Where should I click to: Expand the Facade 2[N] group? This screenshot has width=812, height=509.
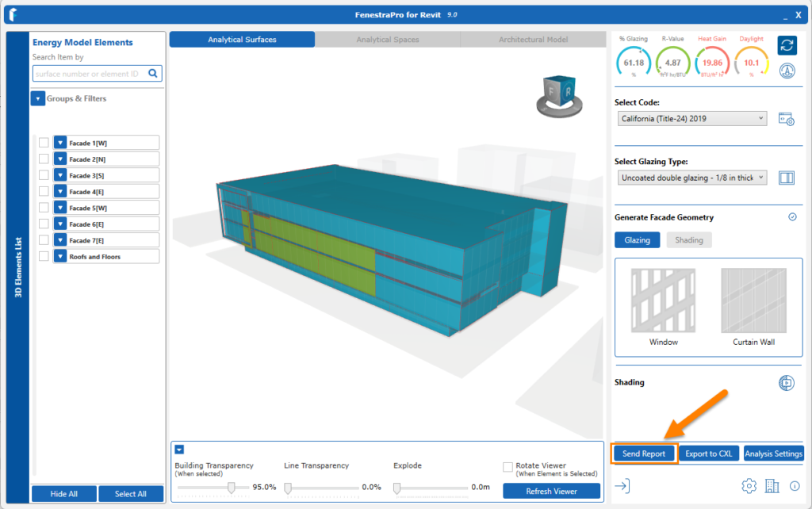tap(60, 159)
